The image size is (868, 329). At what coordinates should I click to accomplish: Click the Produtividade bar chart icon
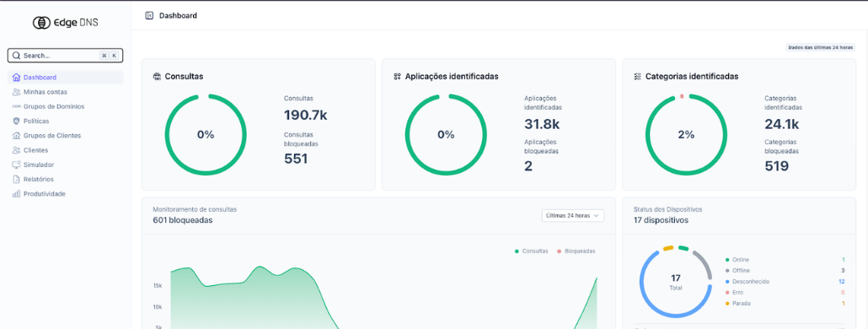(16, 194)
